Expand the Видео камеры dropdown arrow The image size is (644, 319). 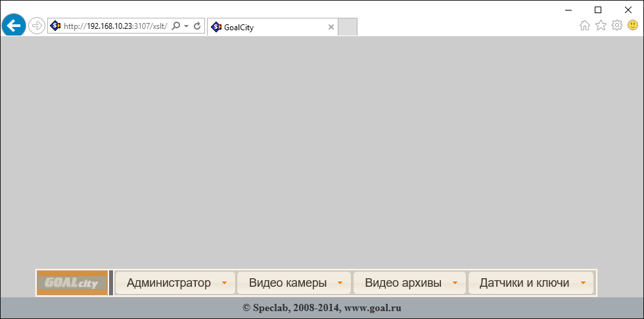(x=340, y=283)
